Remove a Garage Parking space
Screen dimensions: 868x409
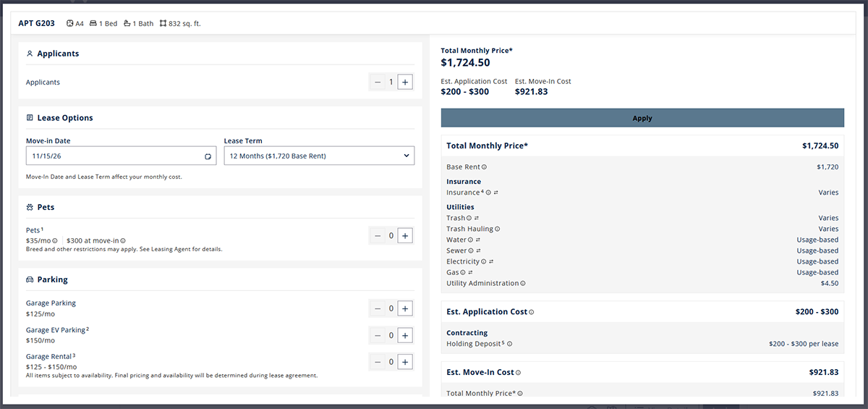point(377,308)
